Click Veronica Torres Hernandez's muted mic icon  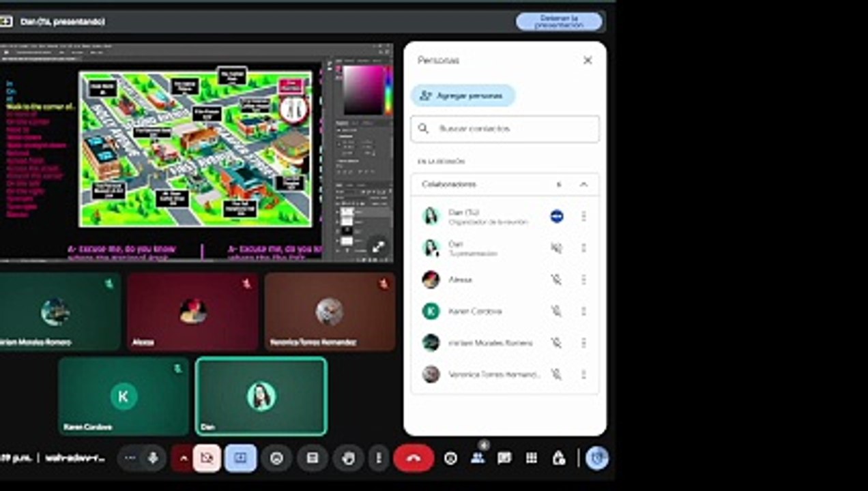(557, 374)
